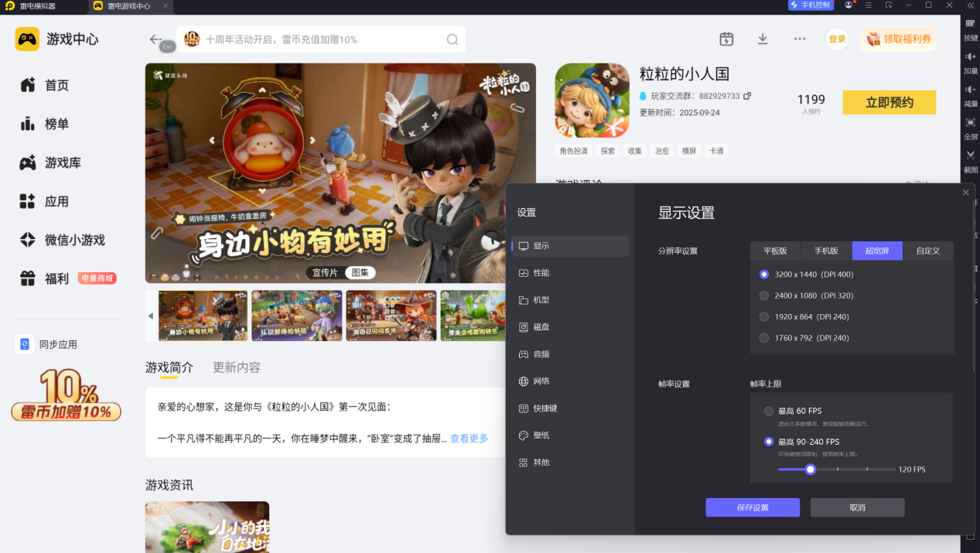Select 2400 x 1080 (DPI 320) resolution
Image resolution: width=980 pixels, height=553 pixels.
pos(764,295)
